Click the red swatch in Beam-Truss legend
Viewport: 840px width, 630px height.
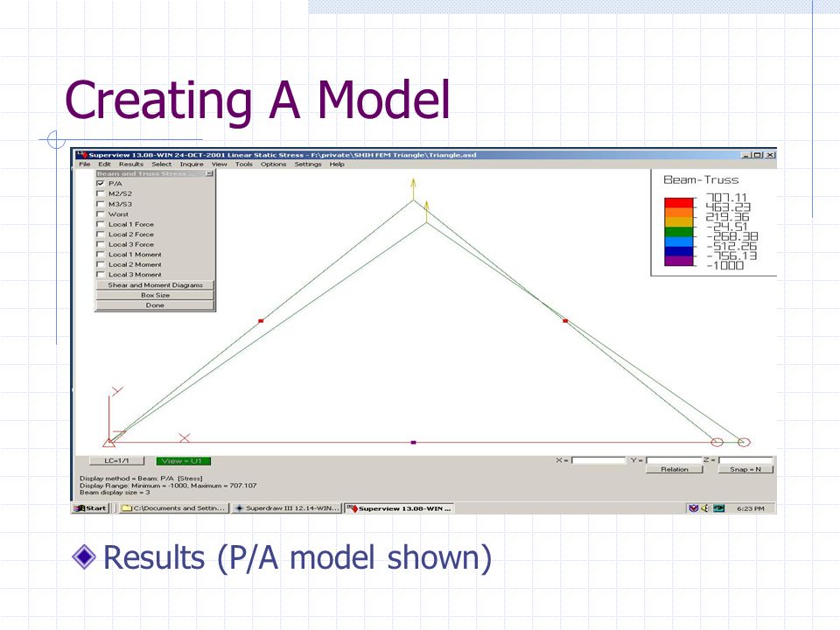click(x=679, y=202)
